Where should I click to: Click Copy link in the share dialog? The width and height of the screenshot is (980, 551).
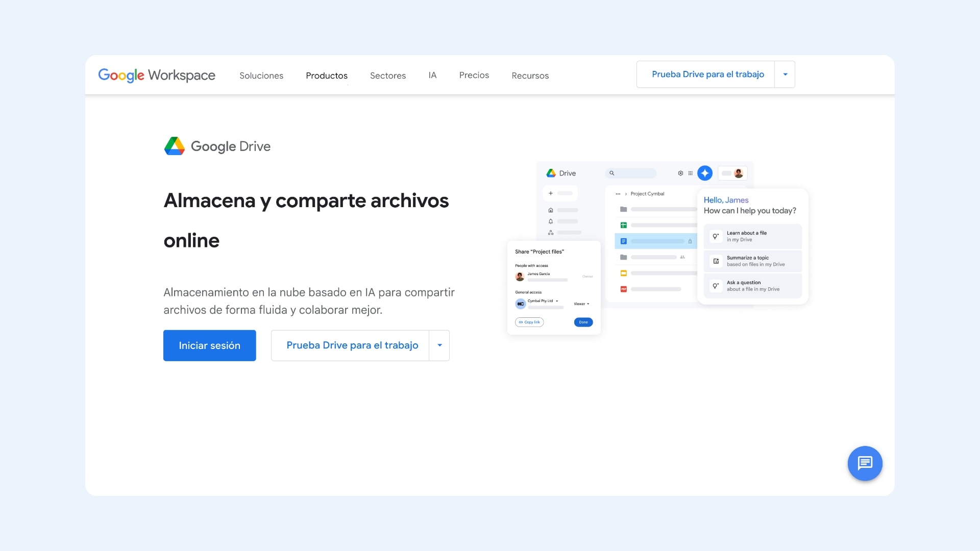tap(529, 322)
